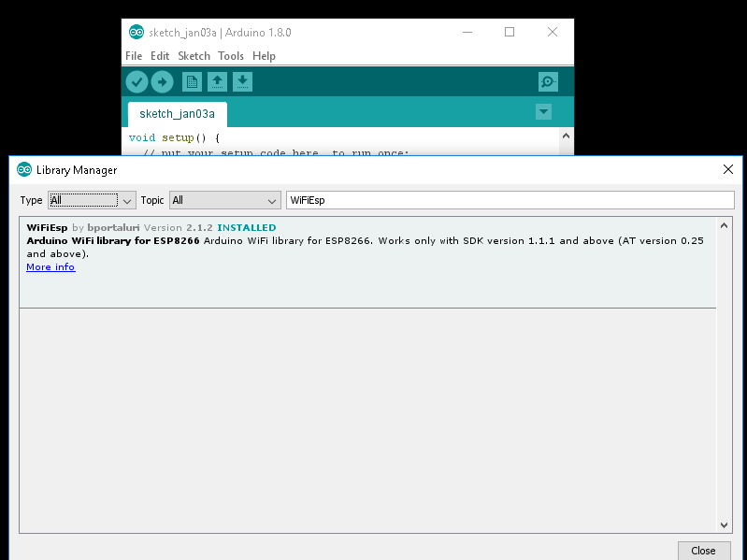Click author name bportaluri
Screen dimensions: 747x560
(x=113, y=227)
